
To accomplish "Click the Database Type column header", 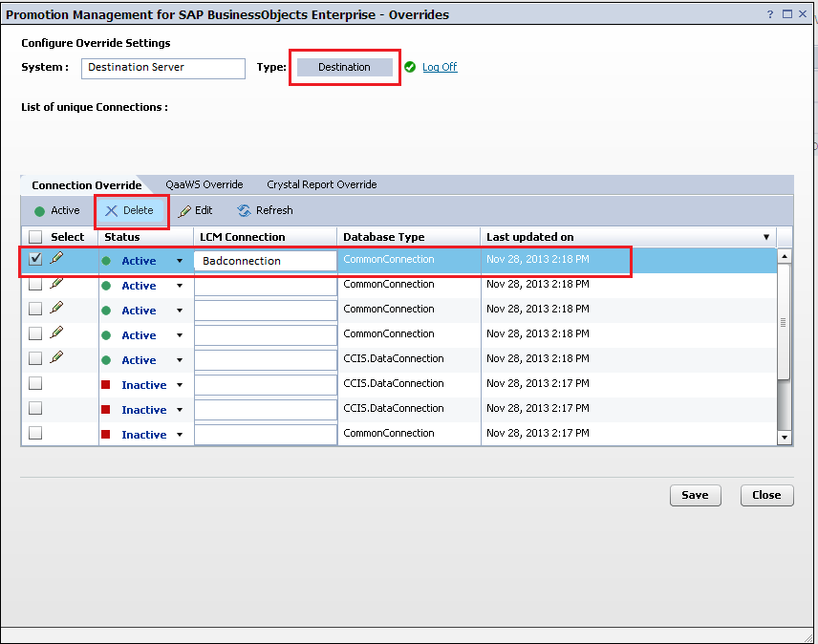I will (384, 237).
